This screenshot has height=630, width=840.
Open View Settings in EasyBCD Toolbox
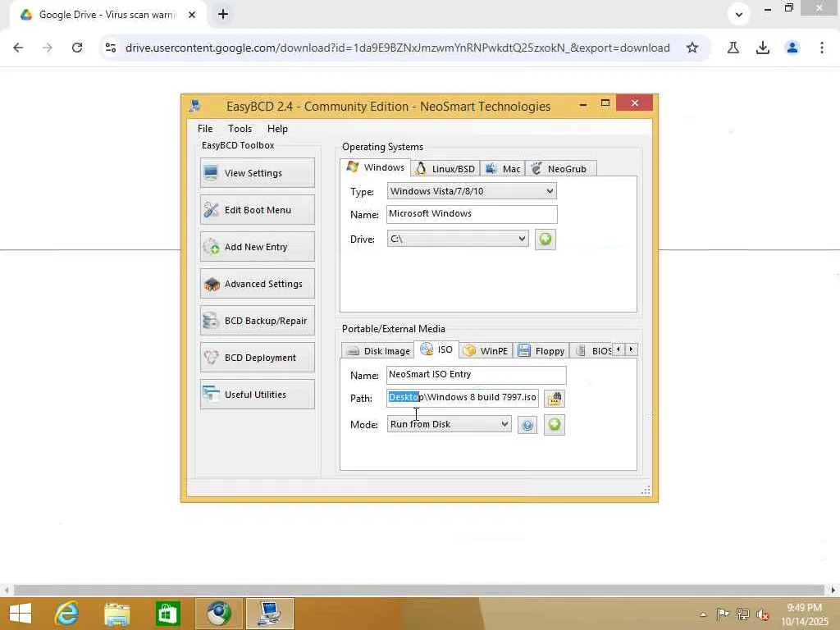coord(257,173)
